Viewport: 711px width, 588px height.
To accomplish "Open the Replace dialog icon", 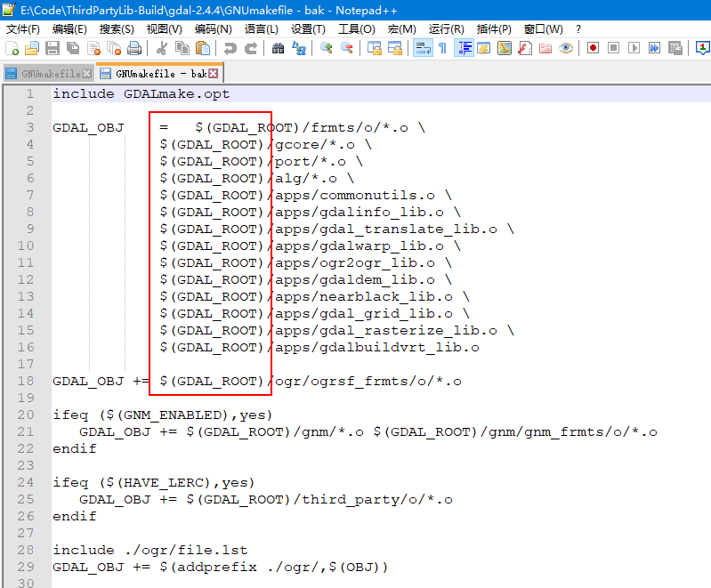I will coord(299,48).
